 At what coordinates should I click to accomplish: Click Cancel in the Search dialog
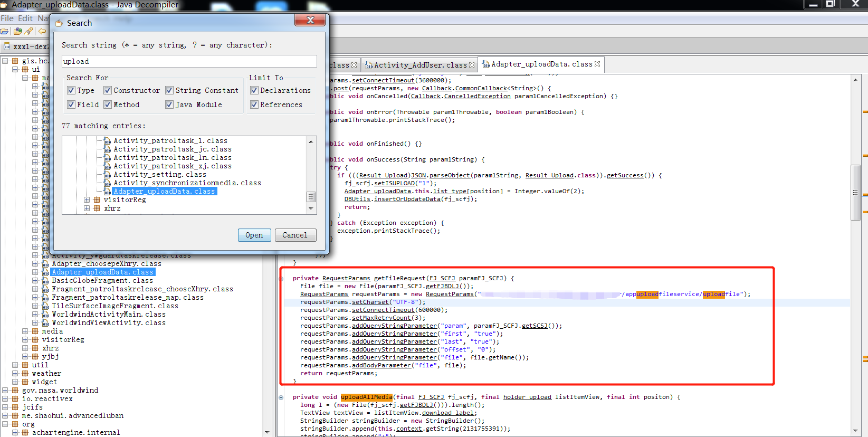coord(294,235)
